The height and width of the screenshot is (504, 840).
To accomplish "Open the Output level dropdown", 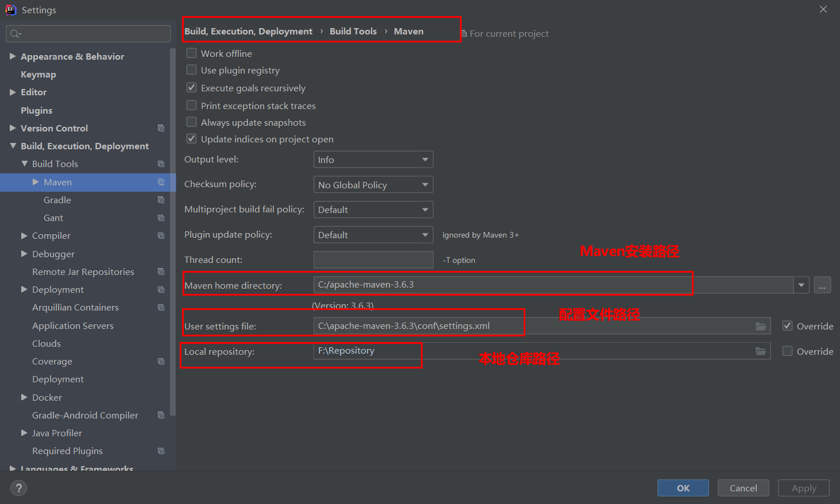I will click(x=373, y=160).
